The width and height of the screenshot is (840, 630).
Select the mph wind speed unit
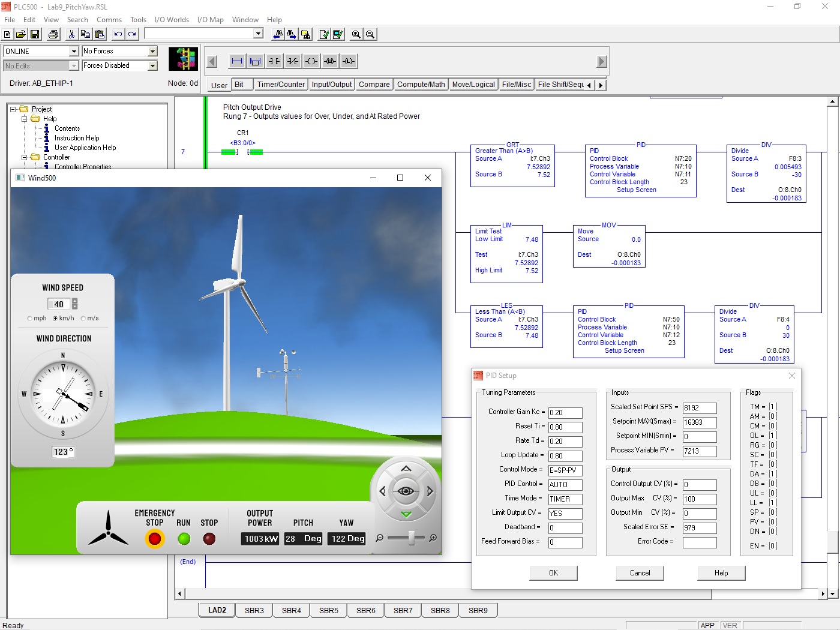[30, 319]
